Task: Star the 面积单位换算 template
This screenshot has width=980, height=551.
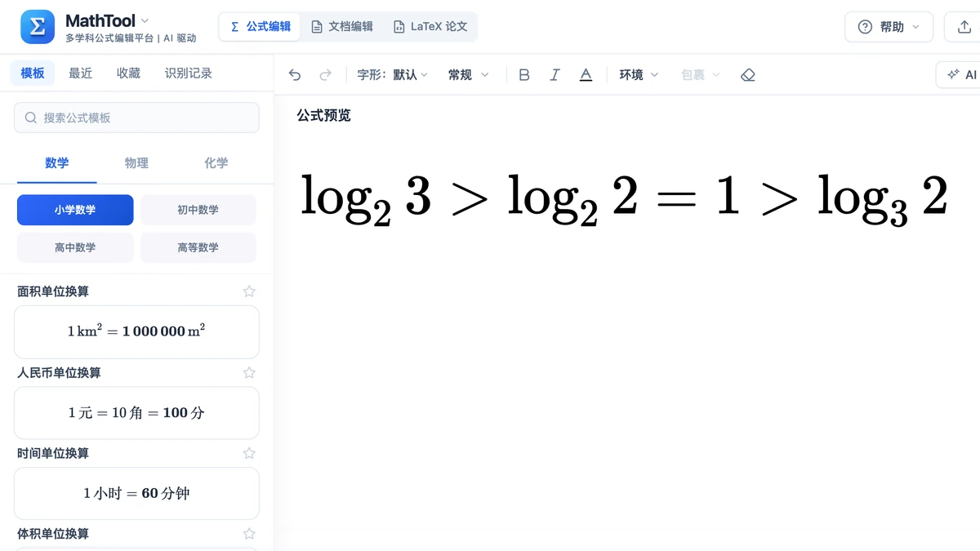Action: [x=249, y=291]
